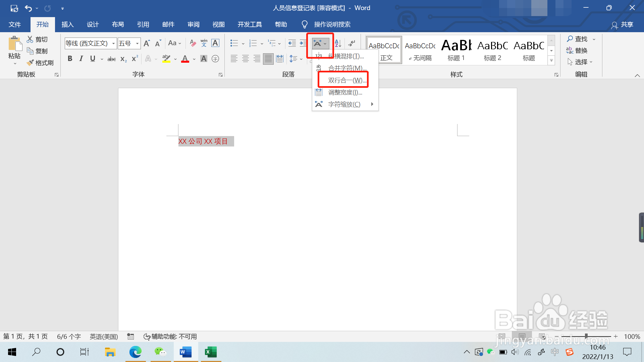Toggle bold formatting

70,59
